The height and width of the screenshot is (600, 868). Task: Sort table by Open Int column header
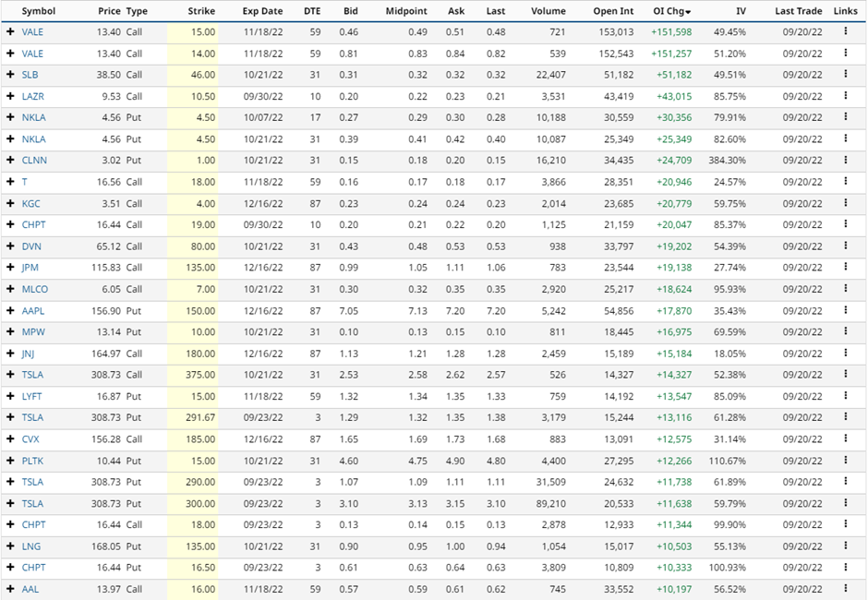tap(613, 11)
